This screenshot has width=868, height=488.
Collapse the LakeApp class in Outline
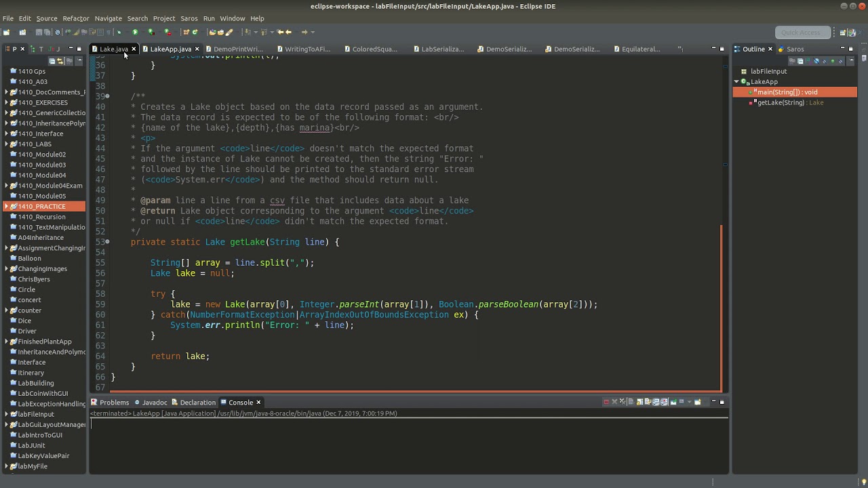[x=736, y=81]
